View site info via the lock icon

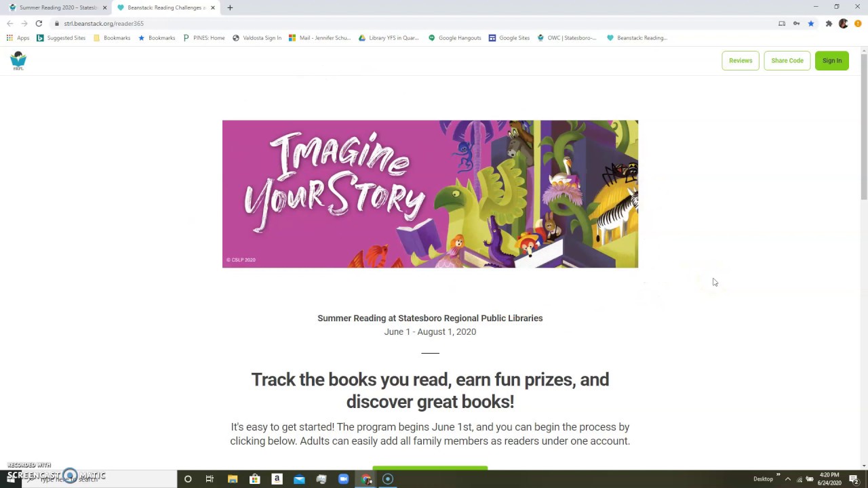(58, 23)
